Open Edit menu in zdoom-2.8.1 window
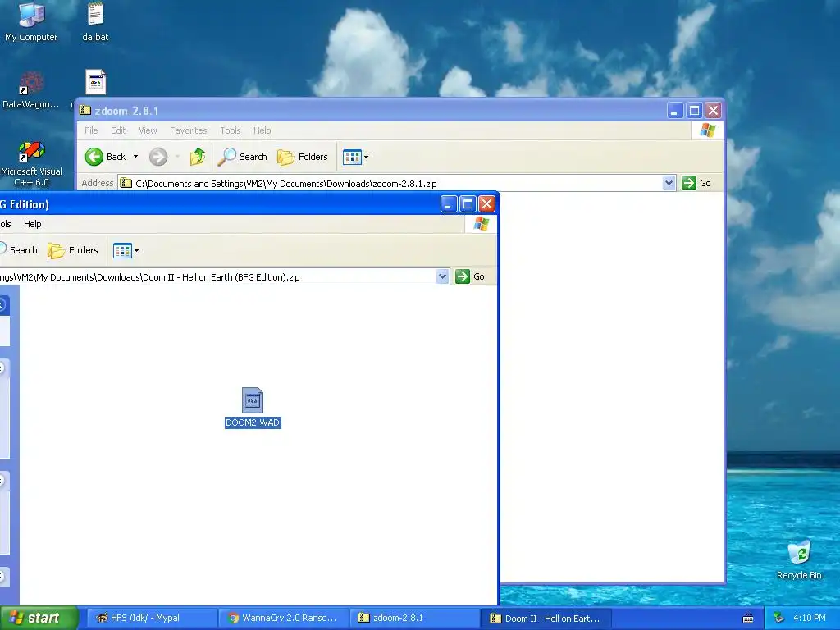Viewport: 840px width, 630px height. 118,130
